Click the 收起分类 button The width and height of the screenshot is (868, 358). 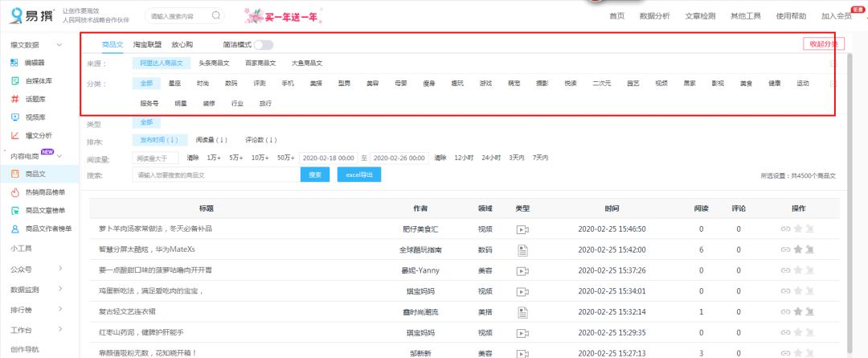click(824, 44)
